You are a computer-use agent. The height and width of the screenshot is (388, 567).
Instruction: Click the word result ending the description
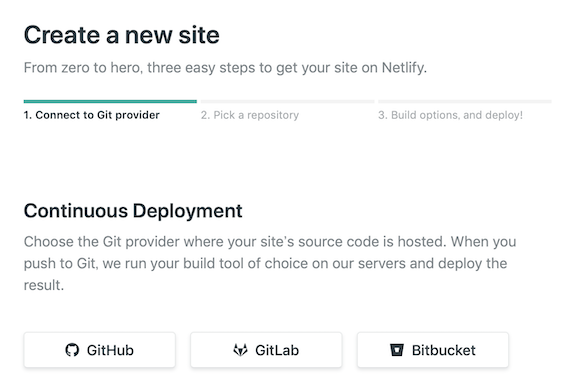(x=44, y=285)
